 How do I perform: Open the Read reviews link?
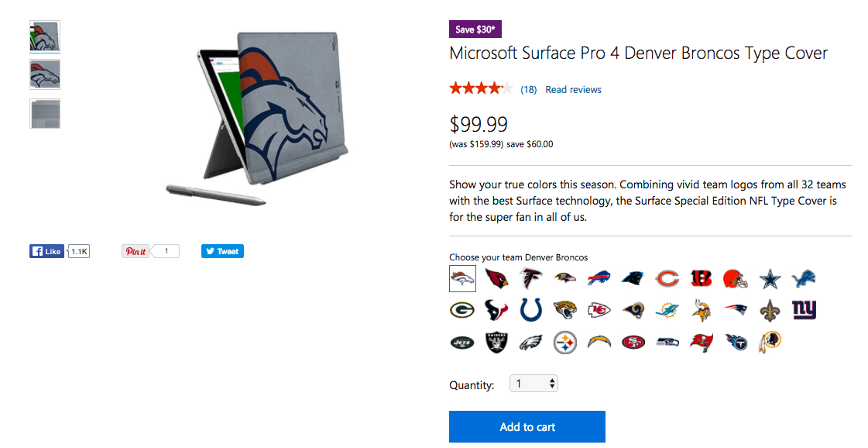click(573, 89)
